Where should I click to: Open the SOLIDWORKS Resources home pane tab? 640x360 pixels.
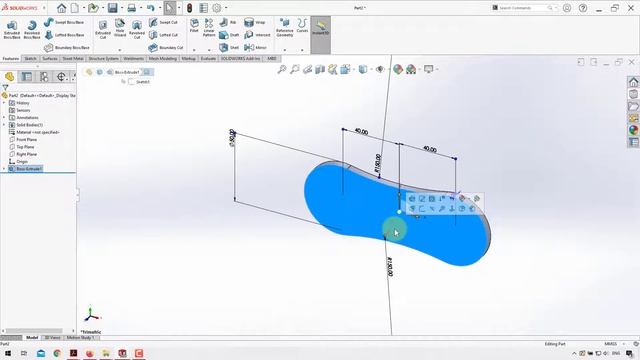pos(633,82)
